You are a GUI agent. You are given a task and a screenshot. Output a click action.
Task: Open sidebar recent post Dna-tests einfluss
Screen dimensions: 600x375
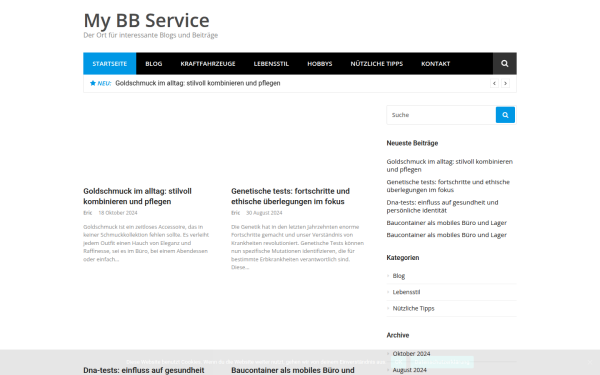coord(442,206)
